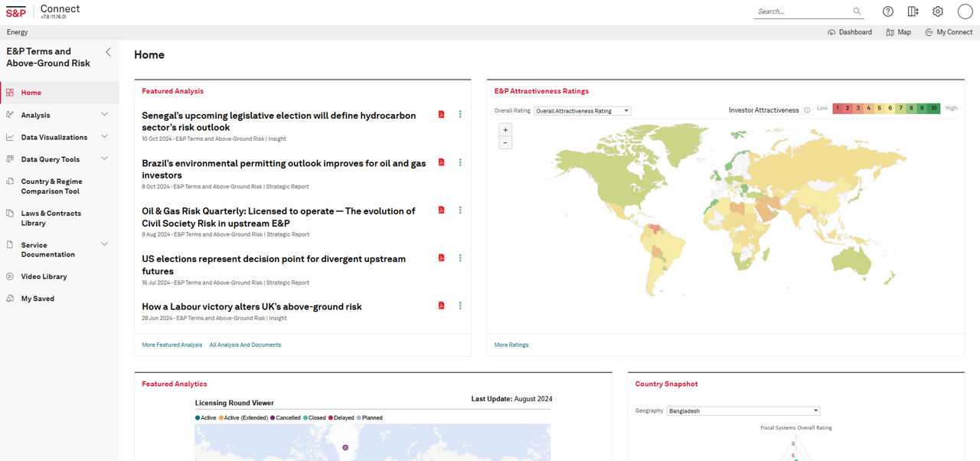The width and height of the screenshot is (980, 461).
Task: Select rating 10 green color swatch
Action: pos(934,109)
